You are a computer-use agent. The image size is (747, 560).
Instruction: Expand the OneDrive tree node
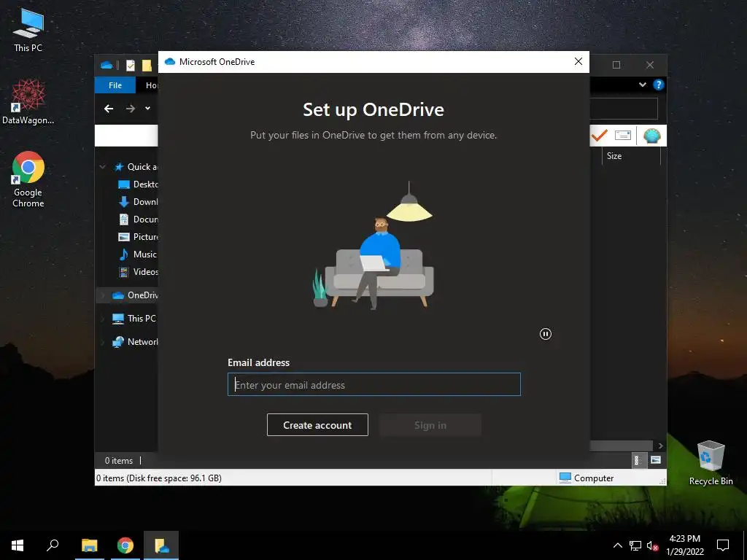tap(102, 295)
